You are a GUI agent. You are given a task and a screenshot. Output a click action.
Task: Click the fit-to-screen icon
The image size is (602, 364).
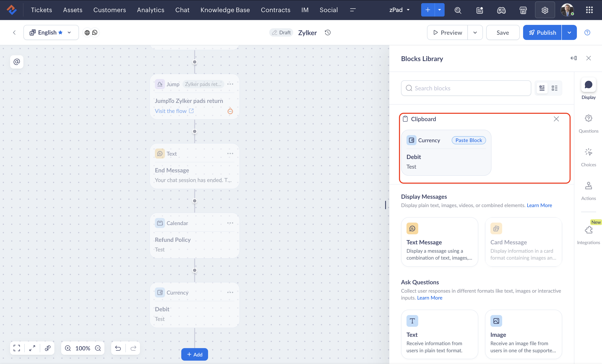tap(17, 348)
